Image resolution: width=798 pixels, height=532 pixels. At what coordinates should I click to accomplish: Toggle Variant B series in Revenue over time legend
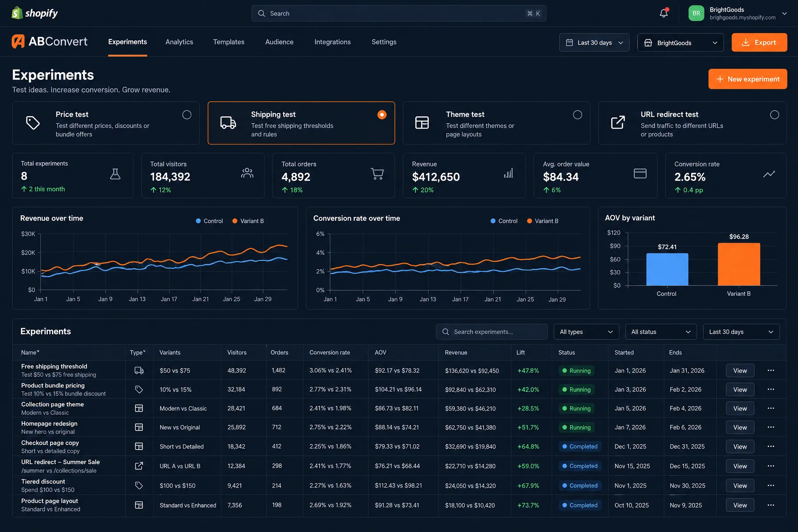point(248,221)
